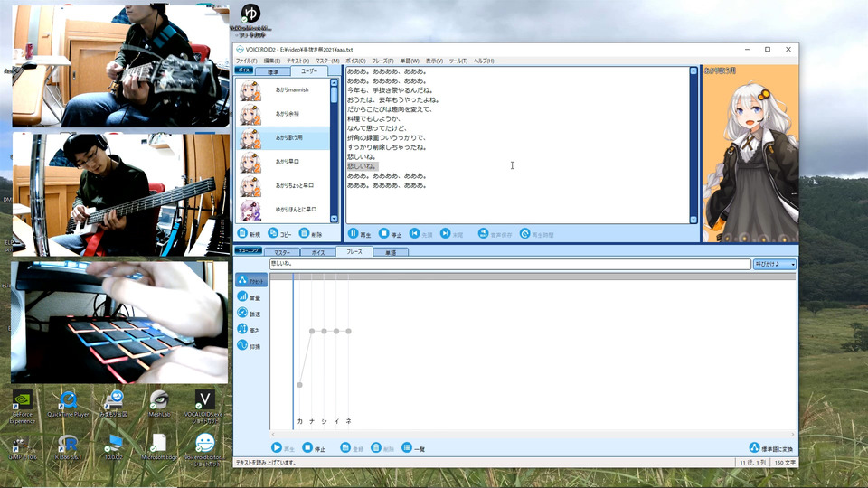868x488 pixels.
Task: Click the line 今年も、手抜き祭やるんだね。
Action: [390, 90]
